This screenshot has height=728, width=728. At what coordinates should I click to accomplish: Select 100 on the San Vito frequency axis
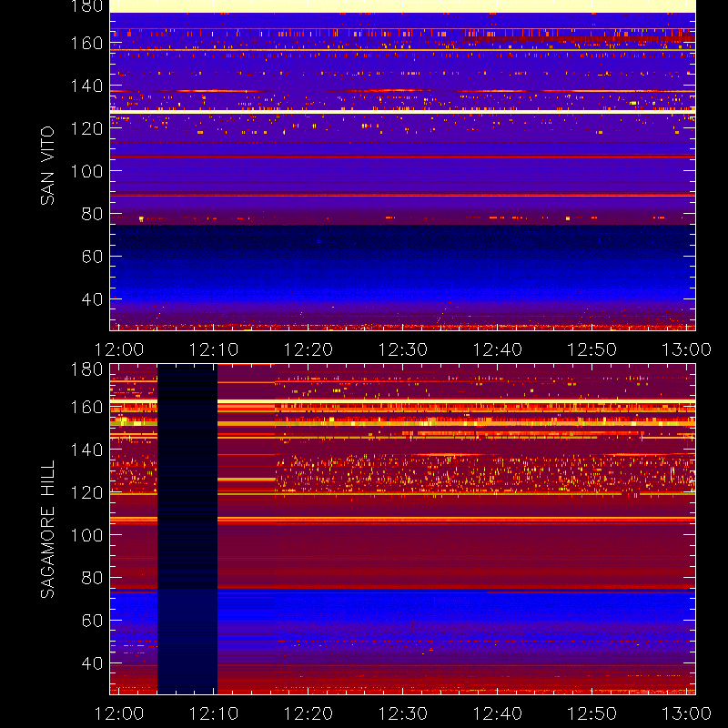point(86,171)
